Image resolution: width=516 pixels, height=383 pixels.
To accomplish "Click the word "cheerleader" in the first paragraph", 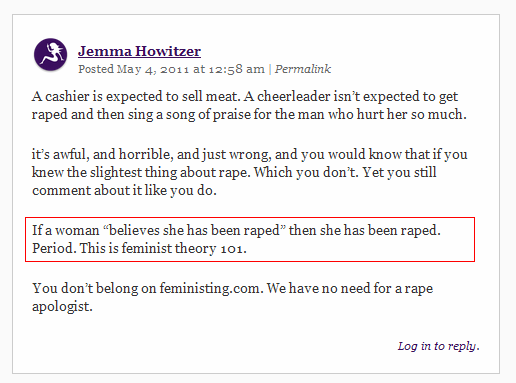I will (x=294, y=96).
